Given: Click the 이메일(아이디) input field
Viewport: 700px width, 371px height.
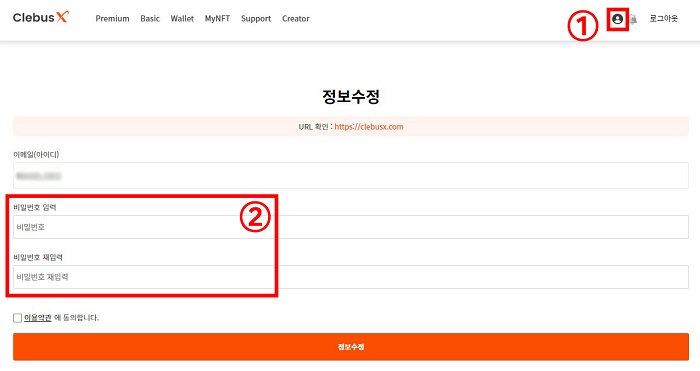Looking at the screenshot, I should tap(351, 175).
